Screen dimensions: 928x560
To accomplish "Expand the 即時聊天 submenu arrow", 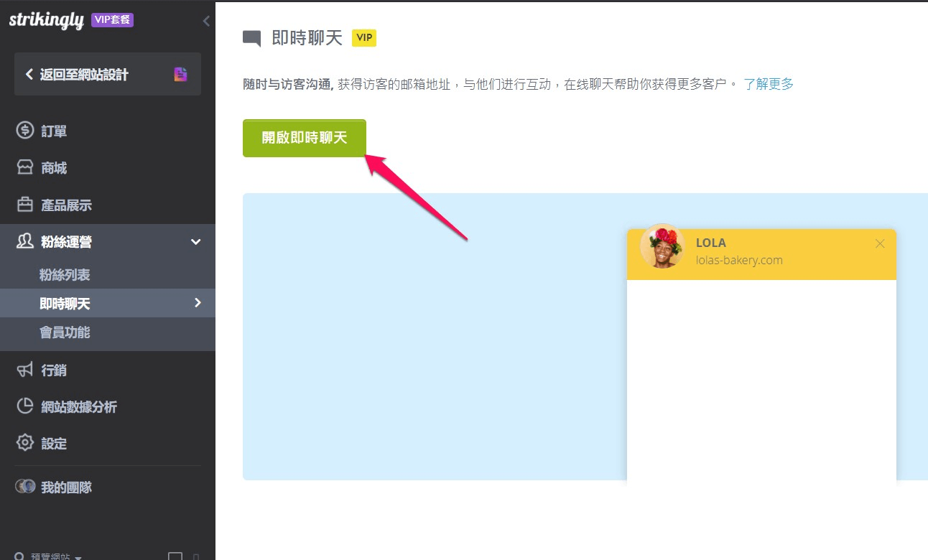I will [198, 303].
